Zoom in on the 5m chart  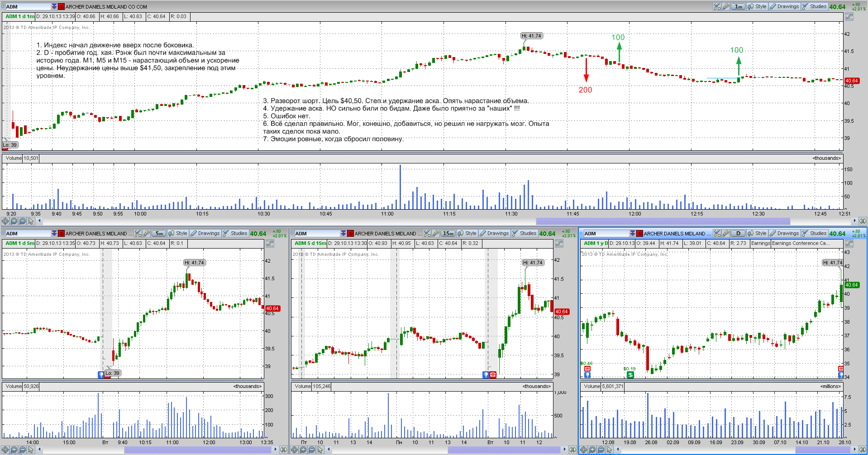click(14, 450)
